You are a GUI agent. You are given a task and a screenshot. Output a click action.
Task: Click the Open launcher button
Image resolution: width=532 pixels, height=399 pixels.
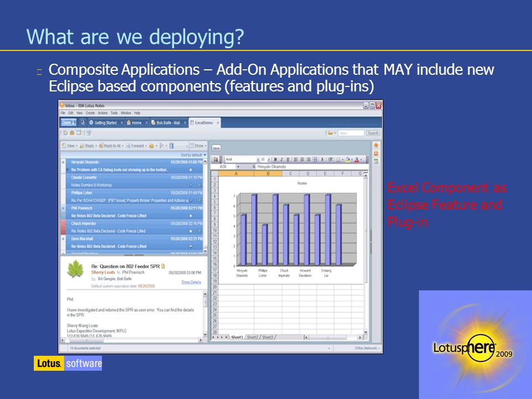coord(69,123)
